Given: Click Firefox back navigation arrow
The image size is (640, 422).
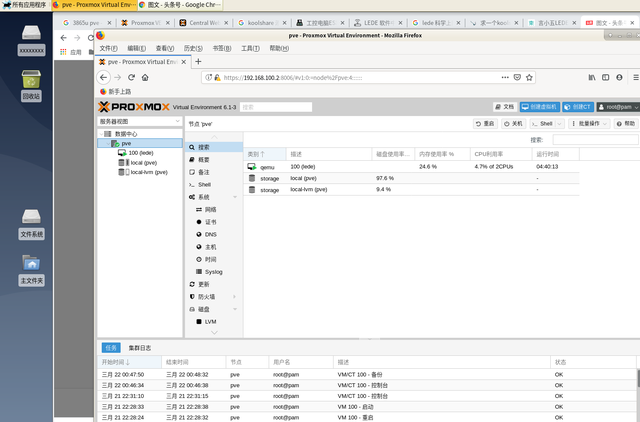Looking at the screenshot, I should [x=104, y=77].
